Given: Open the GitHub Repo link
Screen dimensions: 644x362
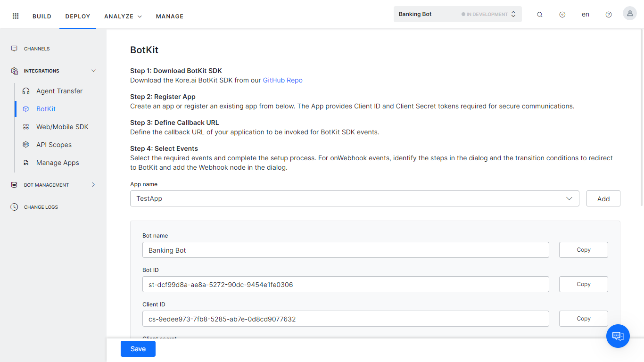Looking at the screenshot, I should click(282, 80).
